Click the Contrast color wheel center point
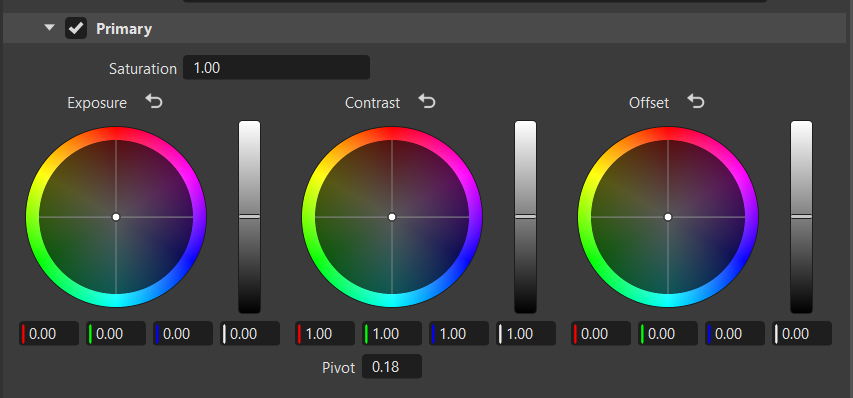The height and width of the screenshot is (398, 853). 392,217
